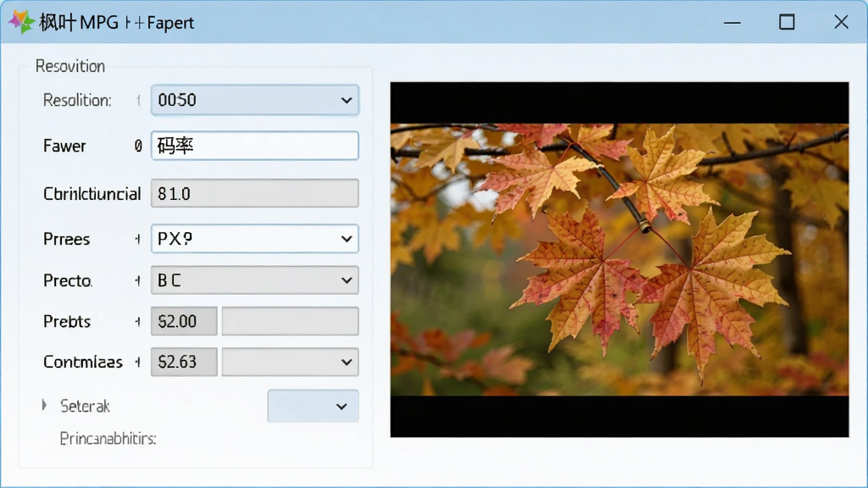Click the maple leaves preview image
The image size is (868, 488).
[620, 259]
